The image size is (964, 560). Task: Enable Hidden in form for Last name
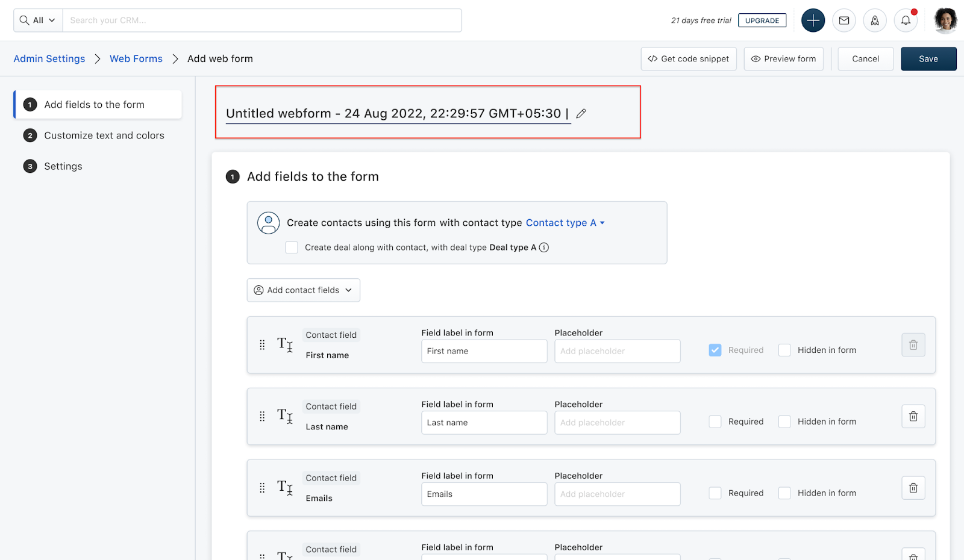coord(784,422)
